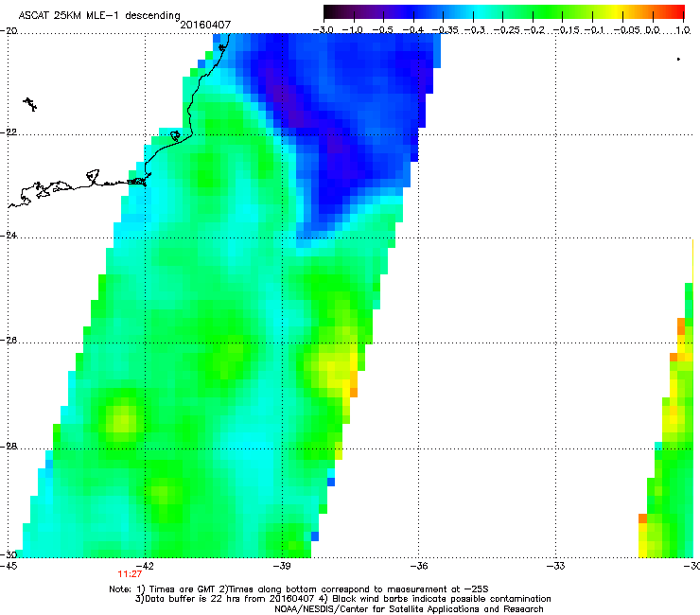Click the colorbar label 0.0
Screen dimensions: 700x615
653,30
